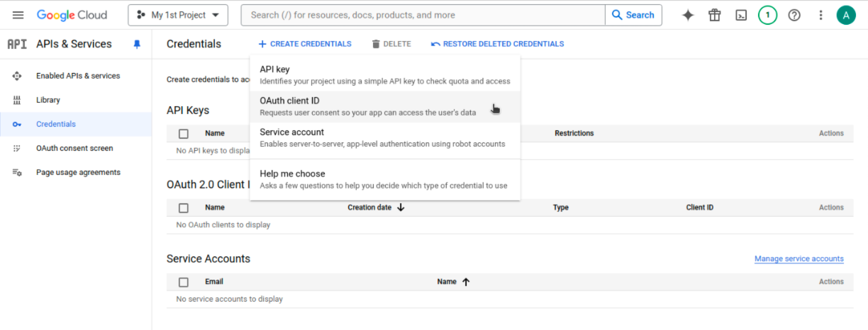Screen dimensions: 868x330
Task: Open the notifications badge showing 1
Action: pos(767,15)
